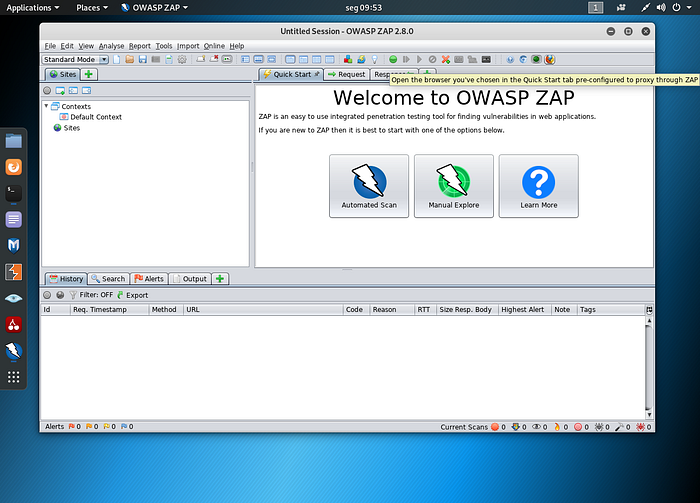The width and height of the screenshot is (700, 503).
Task: Open the Applications menu in top bar
Action: 32,8
